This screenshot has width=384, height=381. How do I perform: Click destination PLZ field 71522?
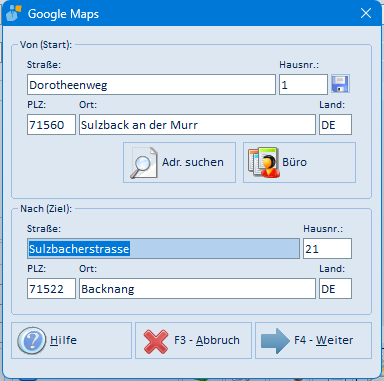coord(51,289)
